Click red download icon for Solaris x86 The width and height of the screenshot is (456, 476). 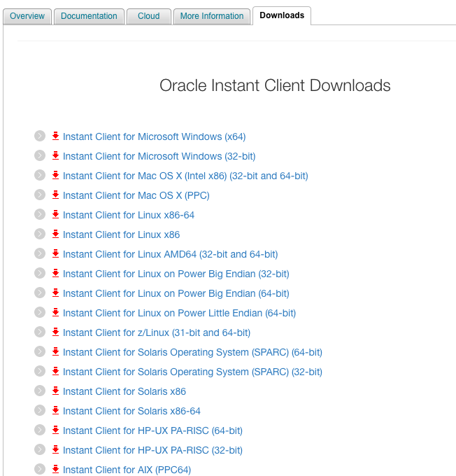(x=55, y=391)
